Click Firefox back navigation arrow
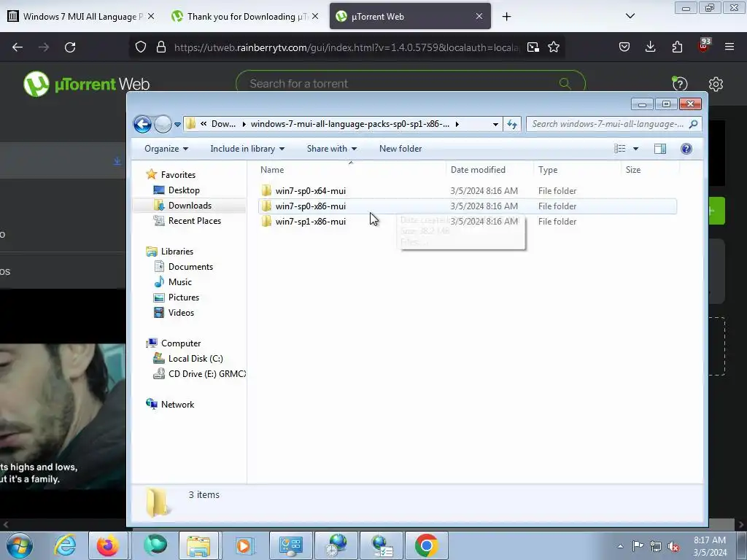Screen dimensions: 747x560 pyautogui.click(x=18, y=47)
